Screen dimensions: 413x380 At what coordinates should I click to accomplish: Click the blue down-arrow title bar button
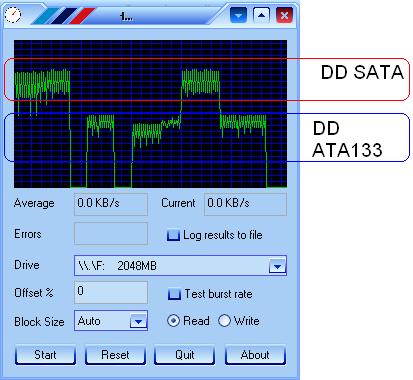[x=239, y=15]
